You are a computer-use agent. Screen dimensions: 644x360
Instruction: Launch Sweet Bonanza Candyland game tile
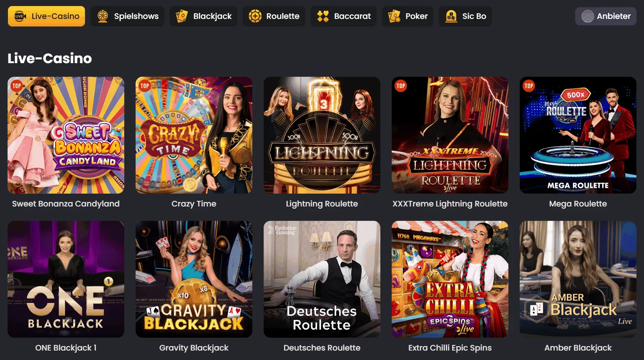66,135
